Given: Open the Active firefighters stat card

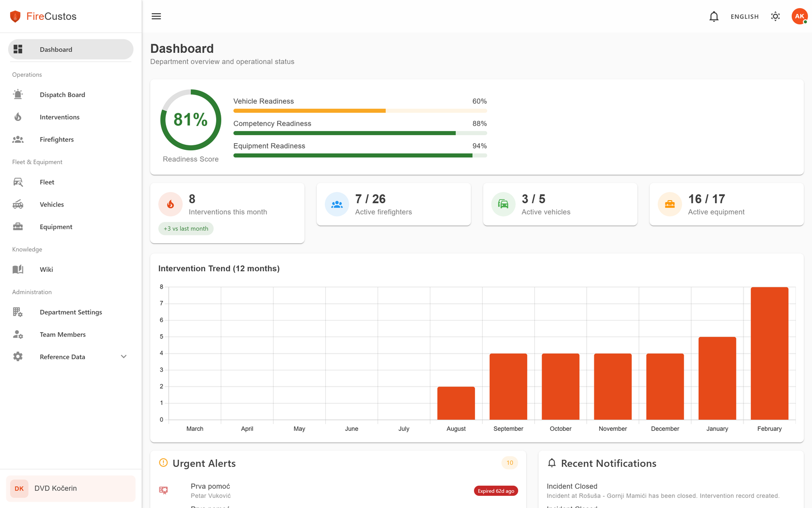Looking at the screenshot, I should tap(393, 204).
